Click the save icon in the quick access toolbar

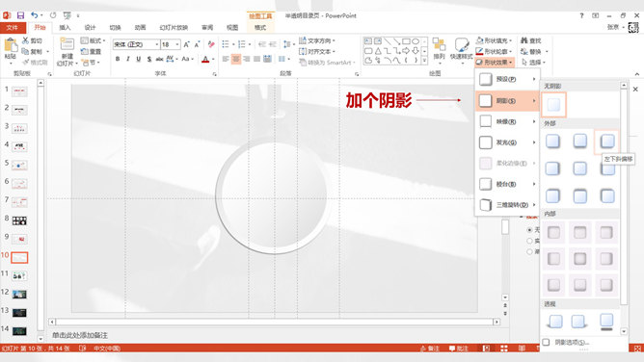[x=20, y=15]
